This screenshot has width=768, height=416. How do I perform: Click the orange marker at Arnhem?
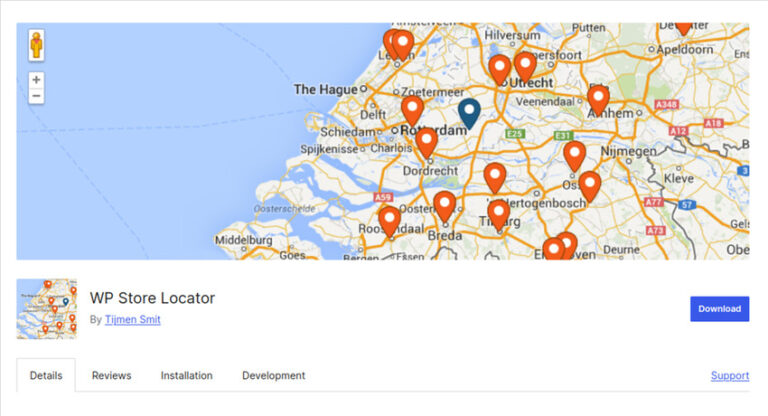click(598, 100)
